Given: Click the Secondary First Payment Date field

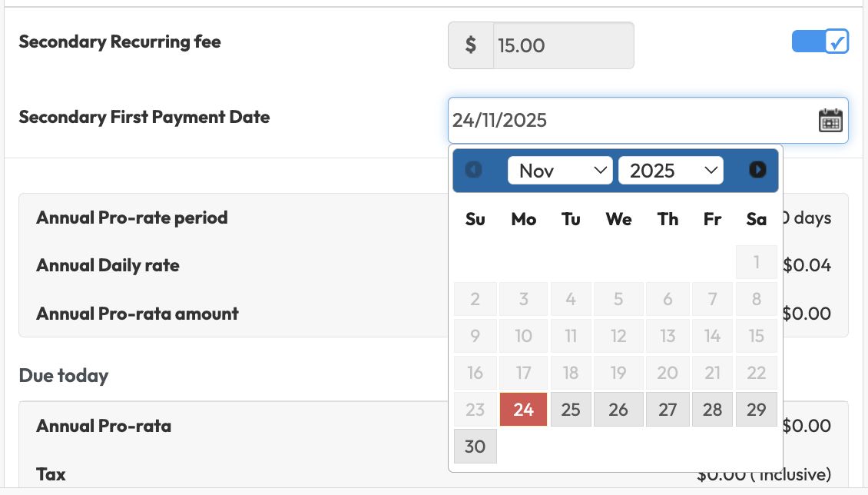Looking at the screenshot, I should pos(630,121).
